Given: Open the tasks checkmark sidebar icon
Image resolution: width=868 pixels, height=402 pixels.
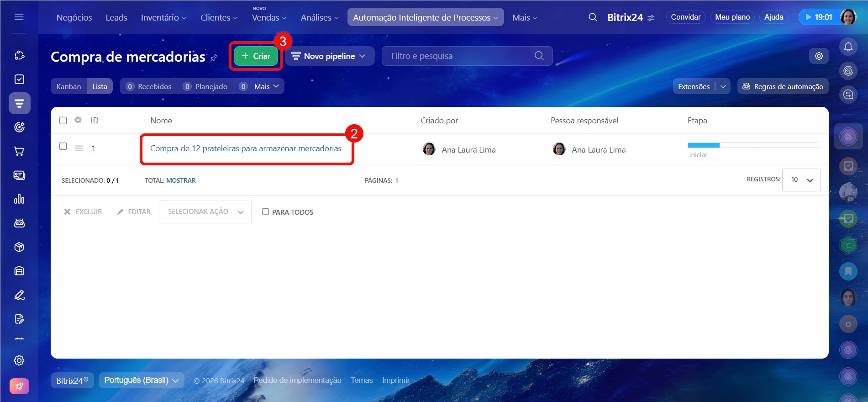Looking at the screenshot, I should pos(19,79).
